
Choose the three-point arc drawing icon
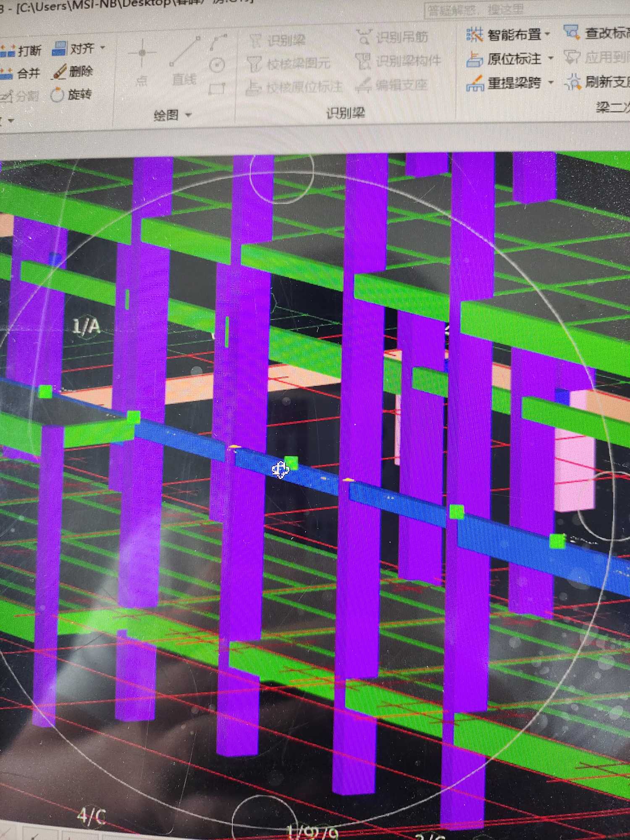(218, 42)
